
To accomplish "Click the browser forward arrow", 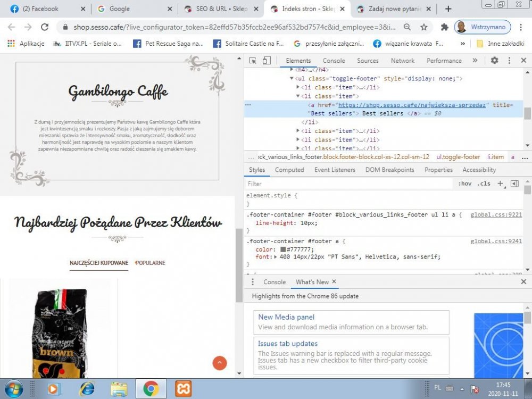I will coord(28,27).
